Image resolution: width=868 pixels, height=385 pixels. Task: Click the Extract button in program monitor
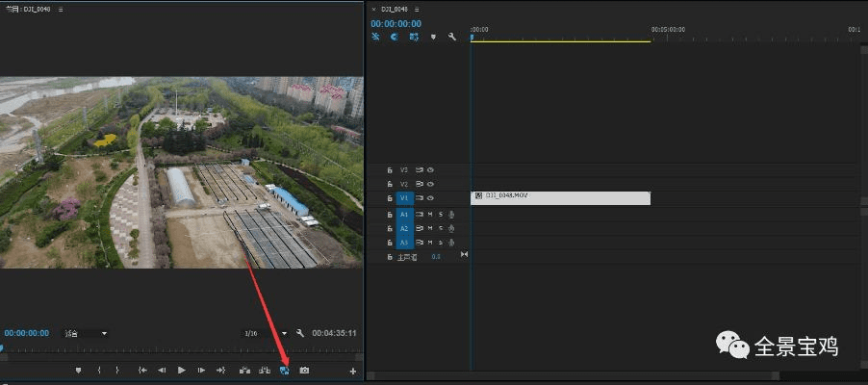264,371
